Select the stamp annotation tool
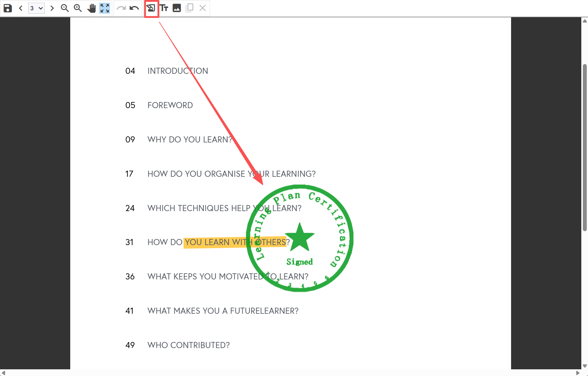This screenshot has width=588, height=376. point(151,8)
